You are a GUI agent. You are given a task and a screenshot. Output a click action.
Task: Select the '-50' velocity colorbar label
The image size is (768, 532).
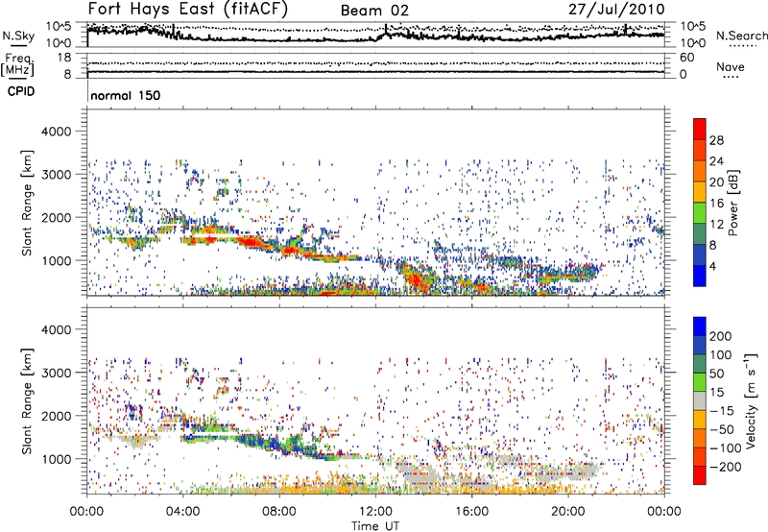click(x=722, y=429)
